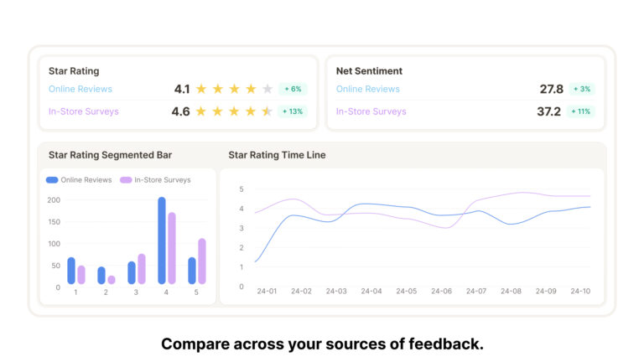Image resolution: width=644 pixels, height=362 pixels.
Task: Click half-filled star in In-Store Surveys row
Action: 267,111
